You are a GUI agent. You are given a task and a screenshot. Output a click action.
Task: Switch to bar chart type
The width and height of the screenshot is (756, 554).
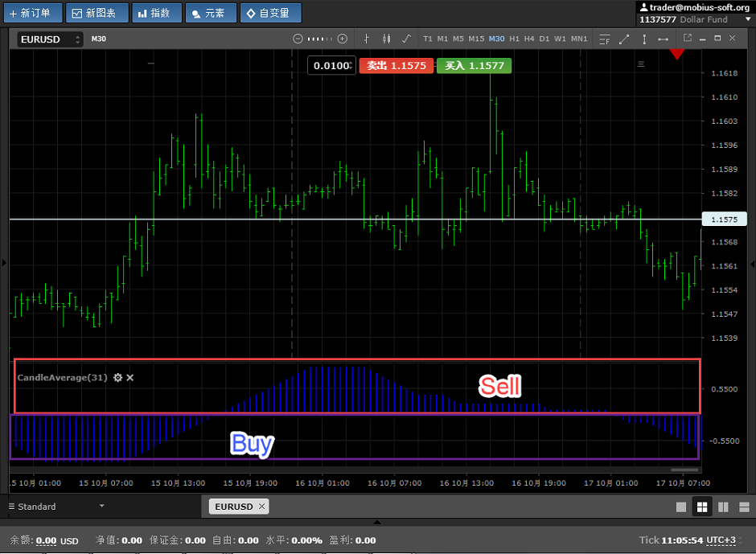tap(367, 39)
